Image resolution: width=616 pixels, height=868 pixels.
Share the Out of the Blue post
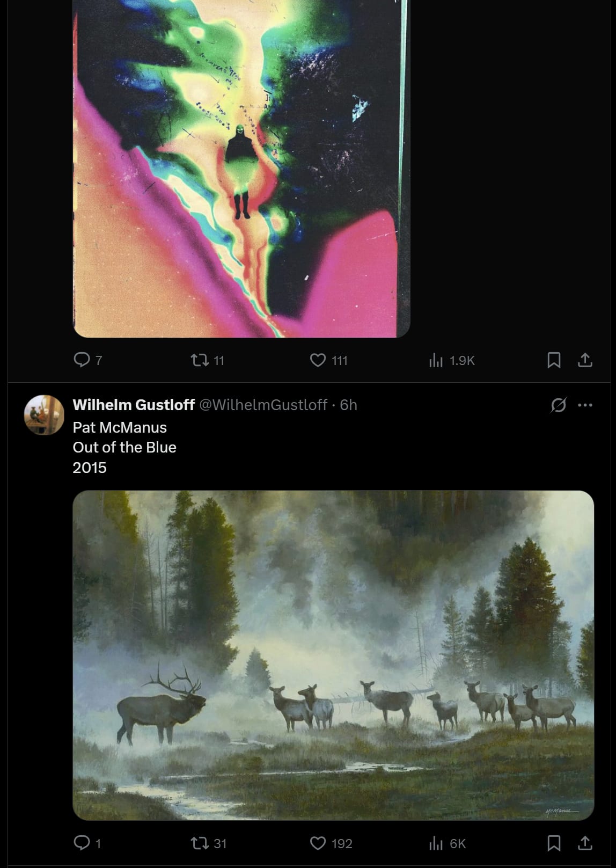coord(585,843)
